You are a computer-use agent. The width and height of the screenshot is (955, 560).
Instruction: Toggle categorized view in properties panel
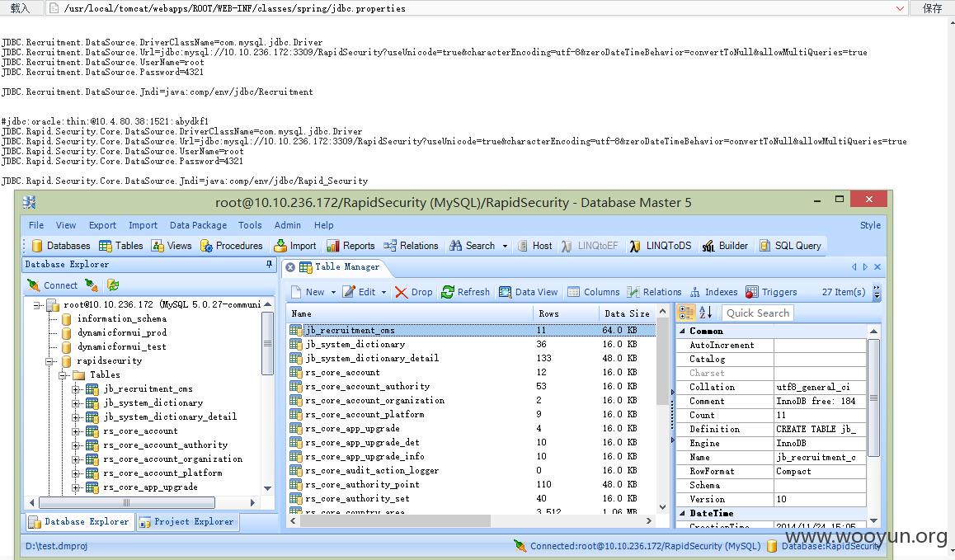(686, 313)
